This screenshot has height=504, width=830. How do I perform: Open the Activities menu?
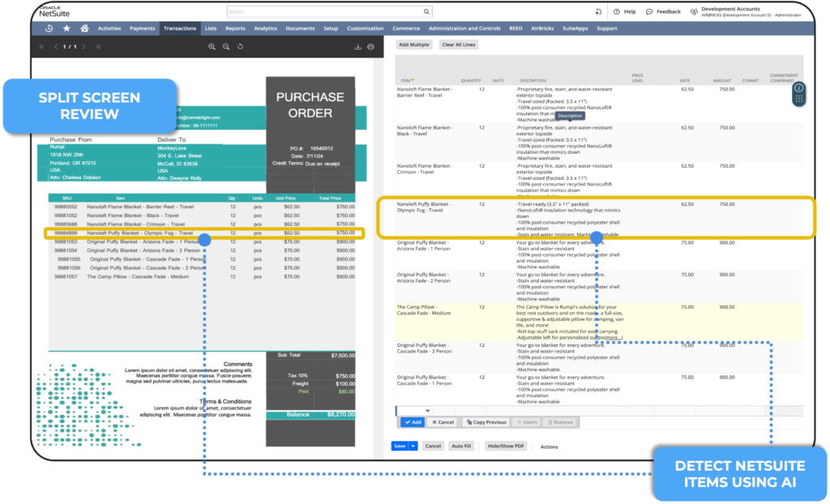pyautogui.click(x=109, y=28)
